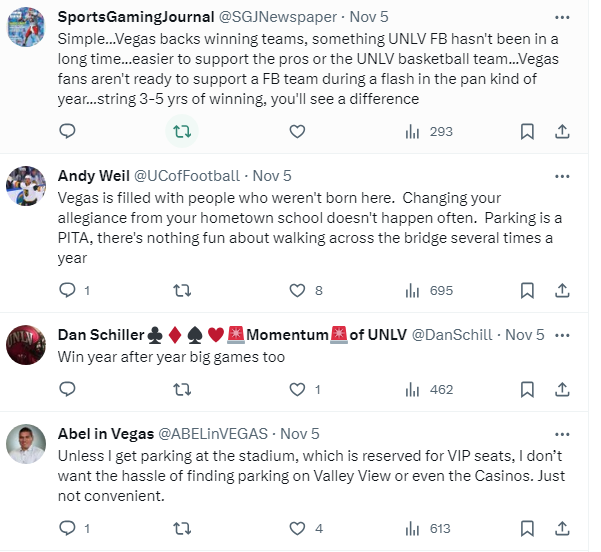Retweet Abel in Vegas's tweet
The image size is (601, 552).
183,528
